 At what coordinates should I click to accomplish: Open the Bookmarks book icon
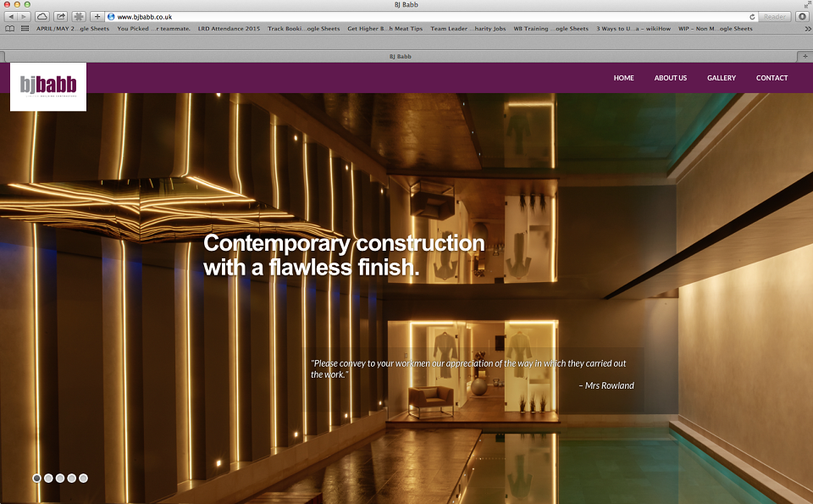coord(8,28)
